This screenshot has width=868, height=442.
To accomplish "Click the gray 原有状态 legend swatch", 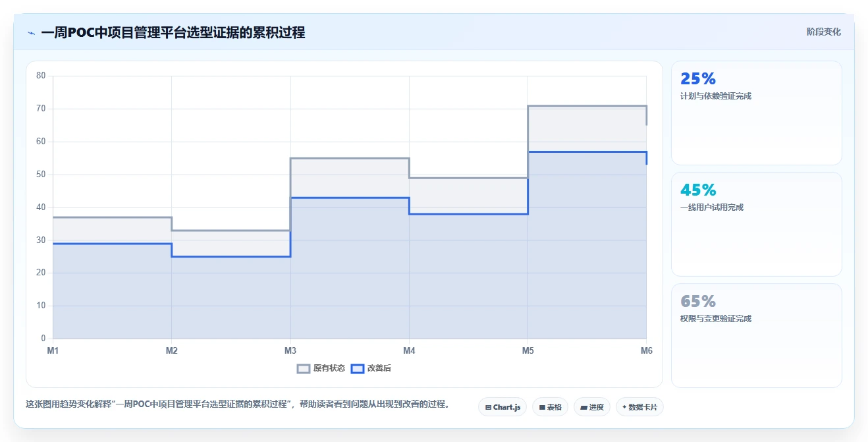I will [304, 368].
